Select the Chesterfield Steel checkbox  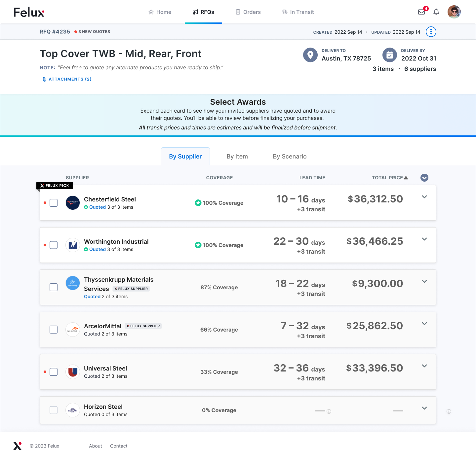click(x=54, y=203)
